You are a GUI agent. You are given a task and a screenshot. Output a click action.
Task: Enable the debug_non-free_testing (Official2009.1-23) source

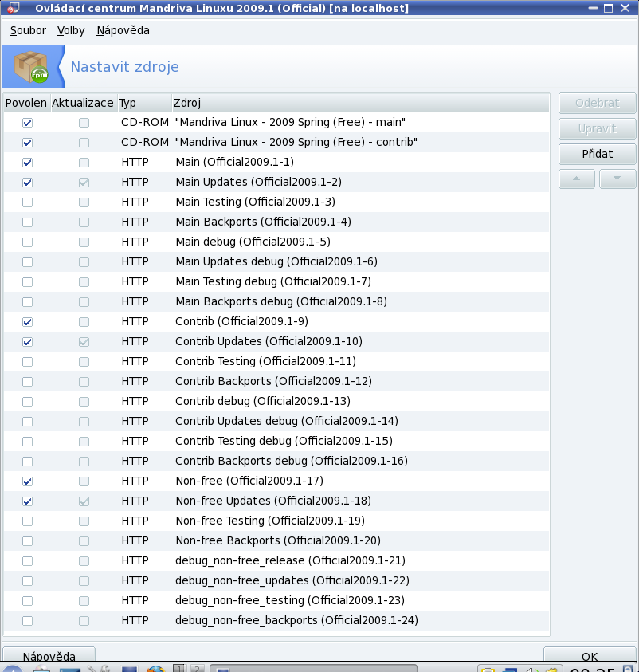27,601
